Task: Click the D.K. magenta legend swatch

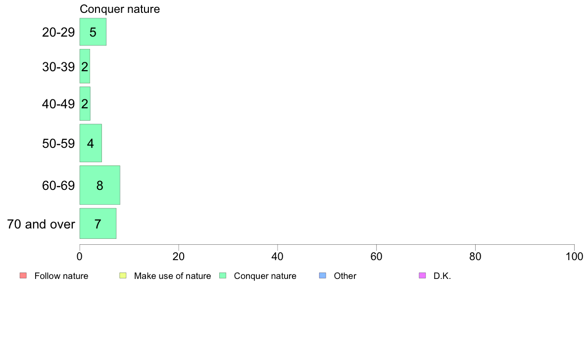Action: [422, 275]
